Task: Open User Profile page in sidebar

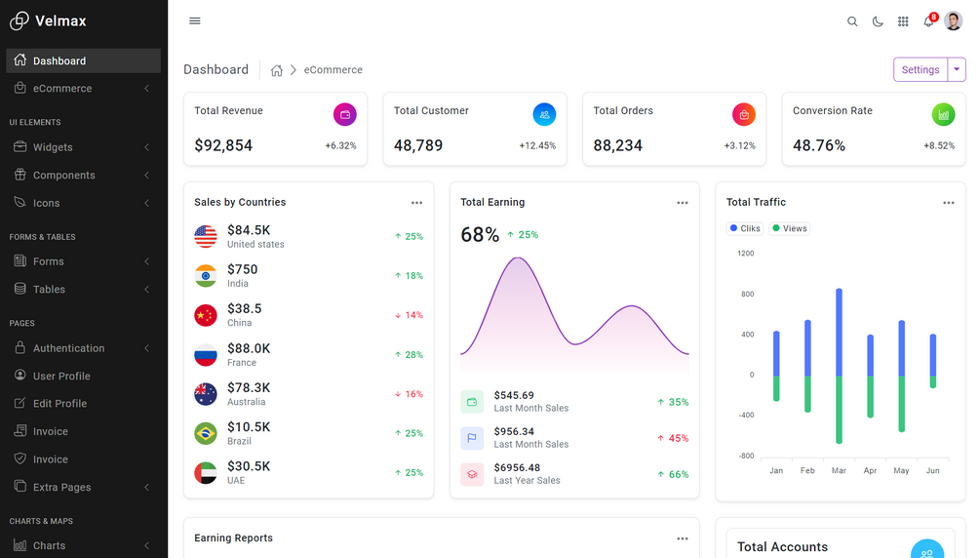Action: coord(83,376)
